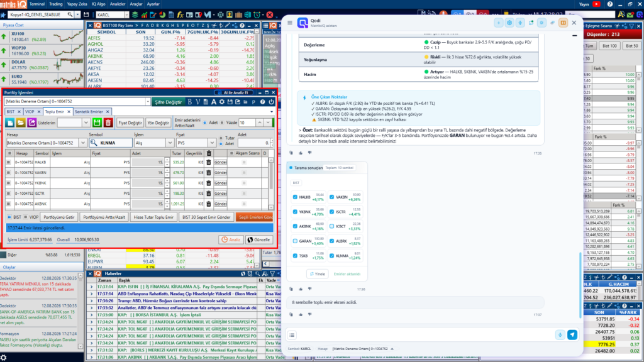
Task: Click the thumbs up icon under the 17:35 message
Action: [301, 153]
